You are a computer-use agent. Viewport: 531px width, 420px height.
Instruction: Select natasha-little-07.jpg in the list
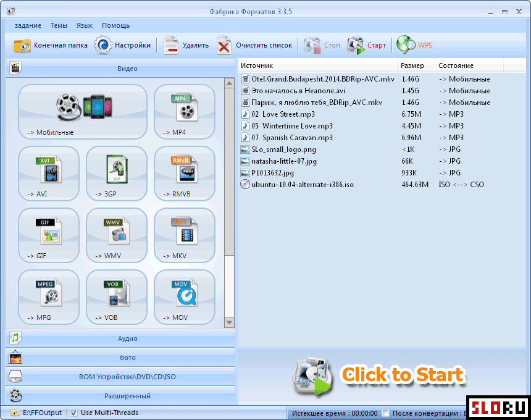(284, 161)
